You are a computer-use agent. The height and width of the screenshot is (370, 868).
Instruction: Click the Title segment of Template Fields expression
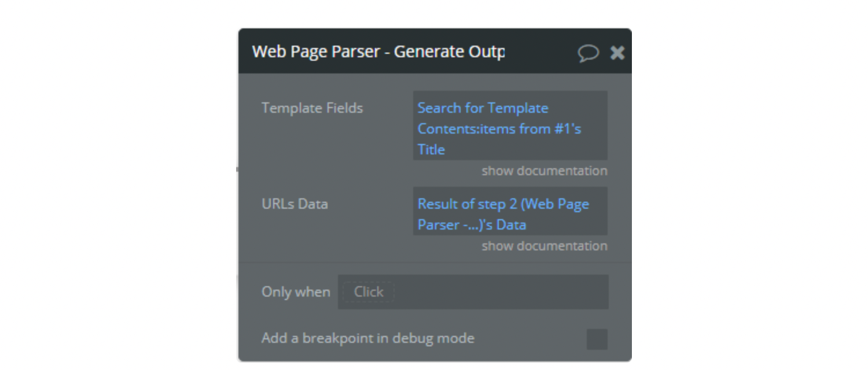coord(431,150)
